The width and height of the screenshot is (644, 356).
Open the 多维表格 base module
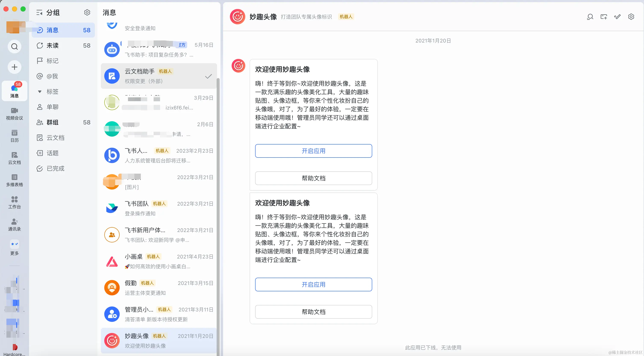(14, 180)
